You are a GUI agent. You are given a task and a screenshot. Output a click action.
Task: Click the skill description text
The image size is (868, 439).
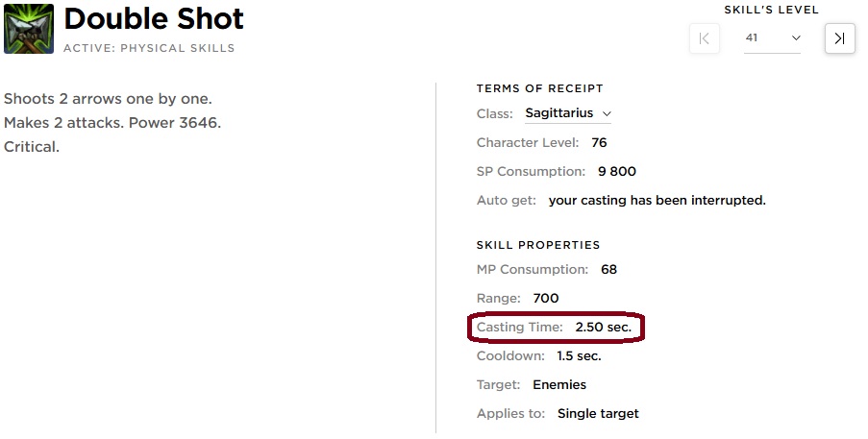[112, 123]
